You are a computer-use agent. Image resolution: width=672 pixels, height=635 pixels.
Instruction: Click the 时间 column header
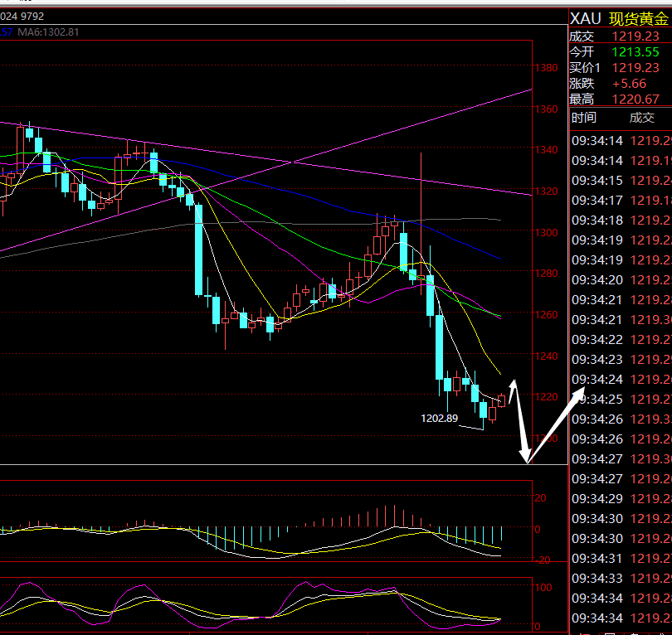584,118
